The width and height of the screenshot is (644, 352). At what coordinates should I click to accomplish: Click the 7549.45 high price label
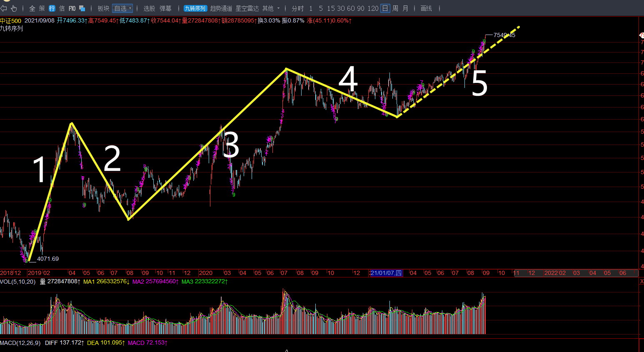pyautogui.click(x=504, y=35)
